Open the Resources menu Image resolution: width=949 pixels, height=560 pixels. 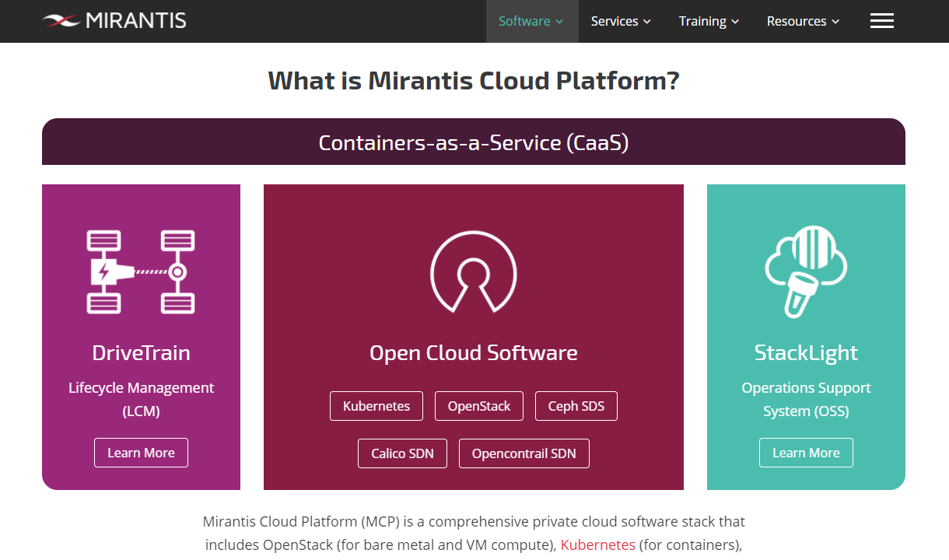803,21
